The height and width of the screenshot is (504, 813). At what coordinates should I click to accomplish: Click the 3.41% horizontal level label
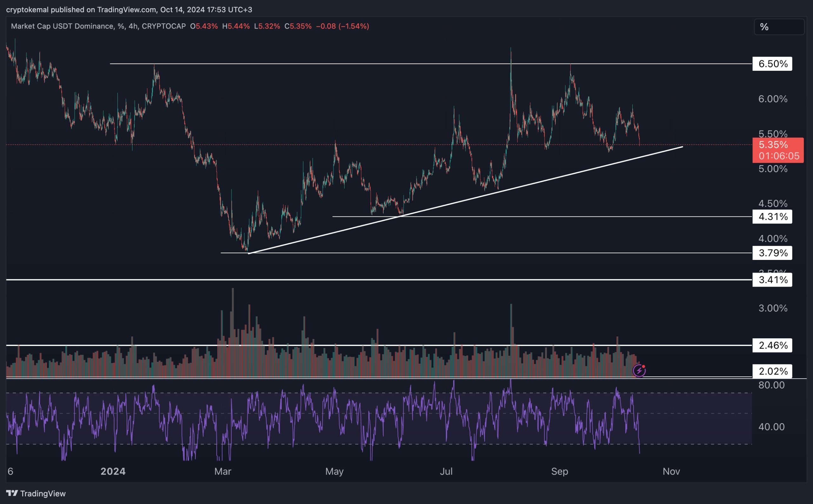(x=772, y=280)
